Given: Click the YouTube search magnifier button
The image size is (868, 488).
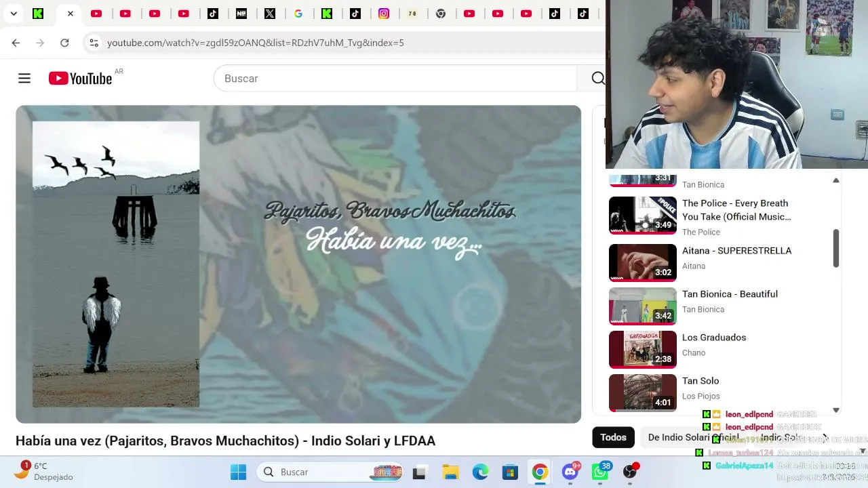Looking at the screenshot, I should (597, 79).
